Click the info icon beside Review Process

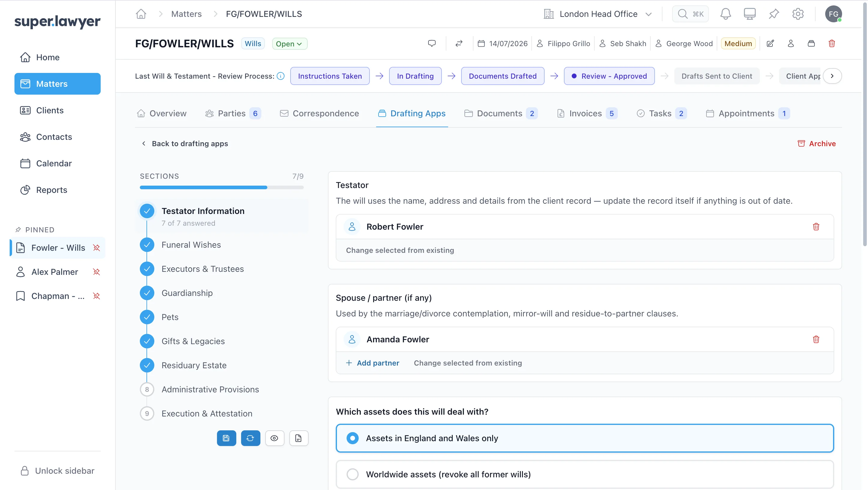280,76
